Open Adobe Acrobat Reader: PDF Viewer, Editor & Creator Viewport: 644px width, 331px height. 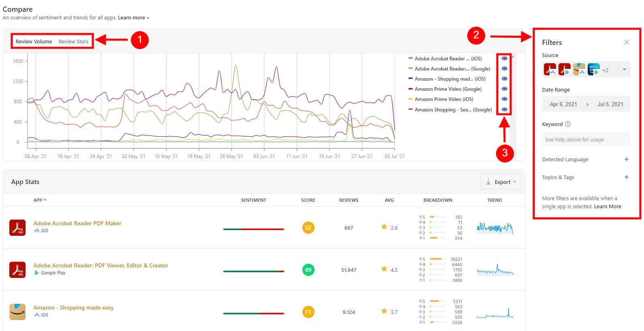tap(101, 265)
